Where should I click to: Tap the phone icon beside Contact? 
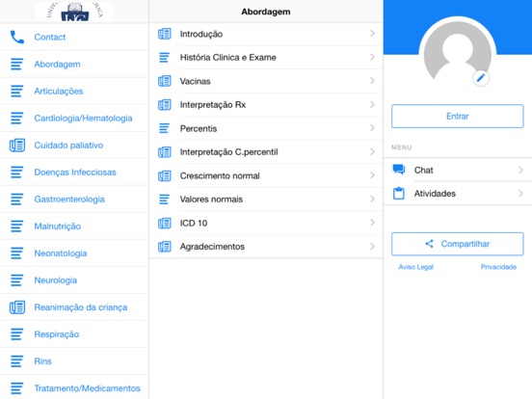coord(17,37)
